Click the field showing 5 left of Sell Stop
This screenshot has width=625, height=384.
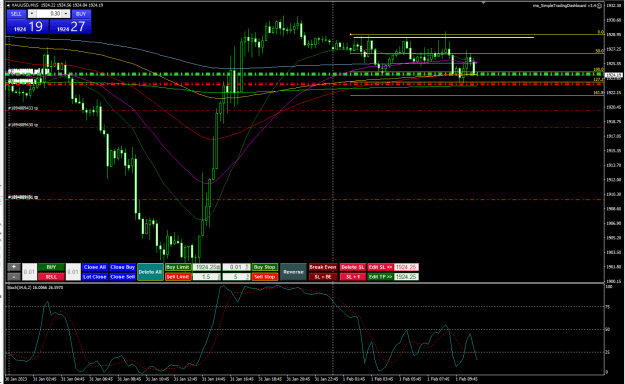236,277
